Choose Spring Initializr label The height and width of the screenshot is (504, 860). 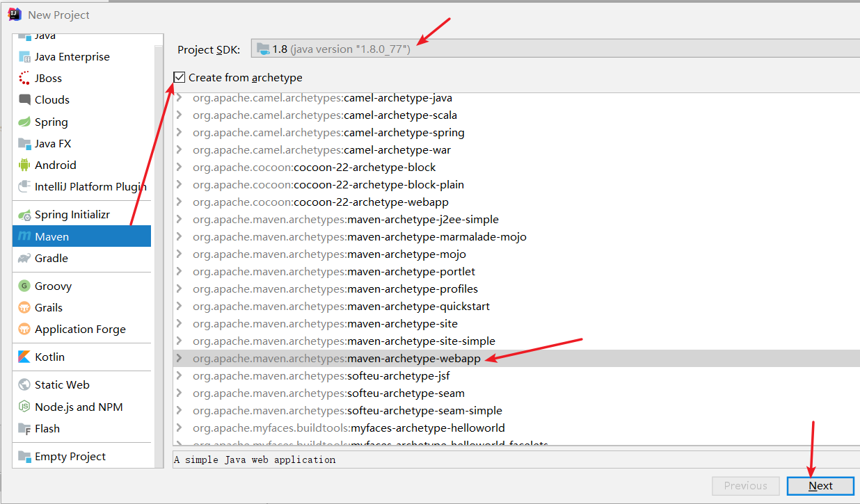point(72,215)
